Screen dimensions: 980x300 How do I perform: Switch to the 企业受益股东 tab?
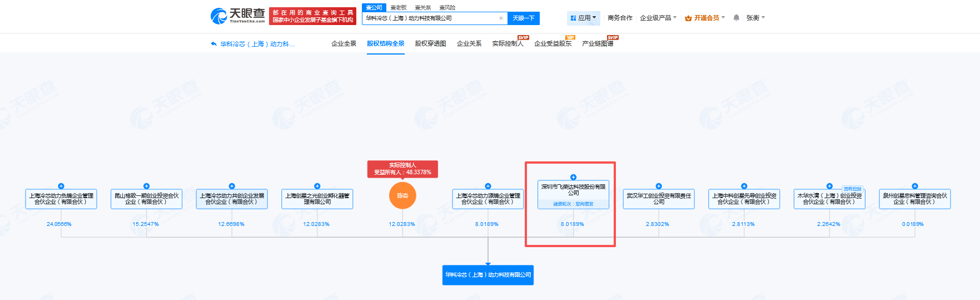click(x=553, y=43)
